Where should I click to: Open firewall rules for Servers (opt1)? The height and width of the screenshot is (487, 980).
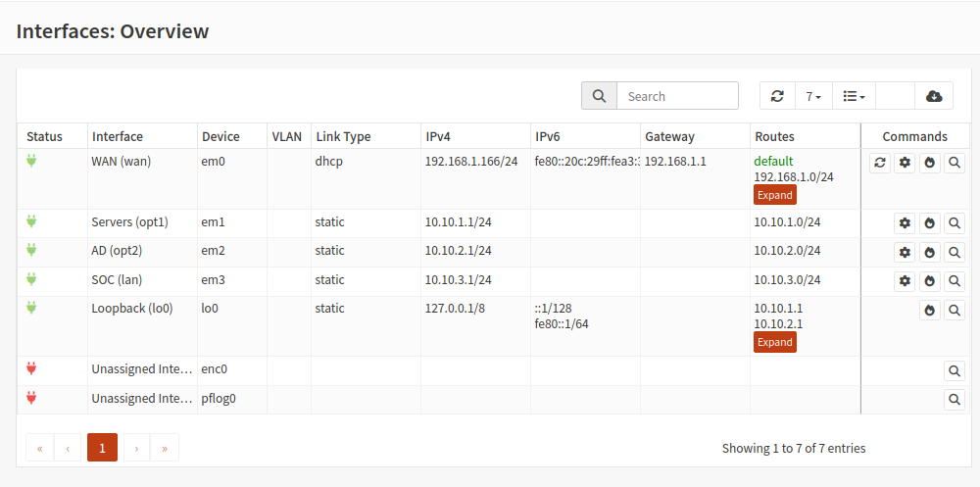tap(930, 223)
